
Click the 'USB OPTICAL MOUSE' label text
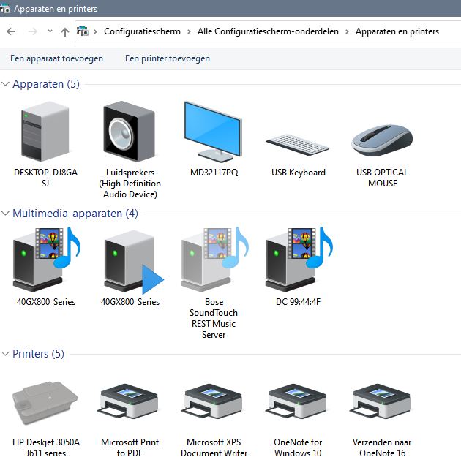(x=382, y=178)
